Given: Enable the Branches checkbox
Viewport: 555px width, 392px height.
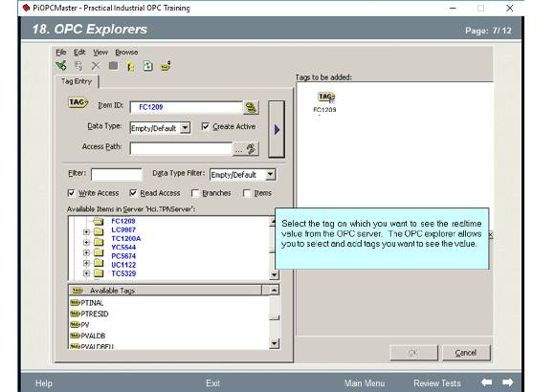Looking at the screenshot, I should (195, 193).
